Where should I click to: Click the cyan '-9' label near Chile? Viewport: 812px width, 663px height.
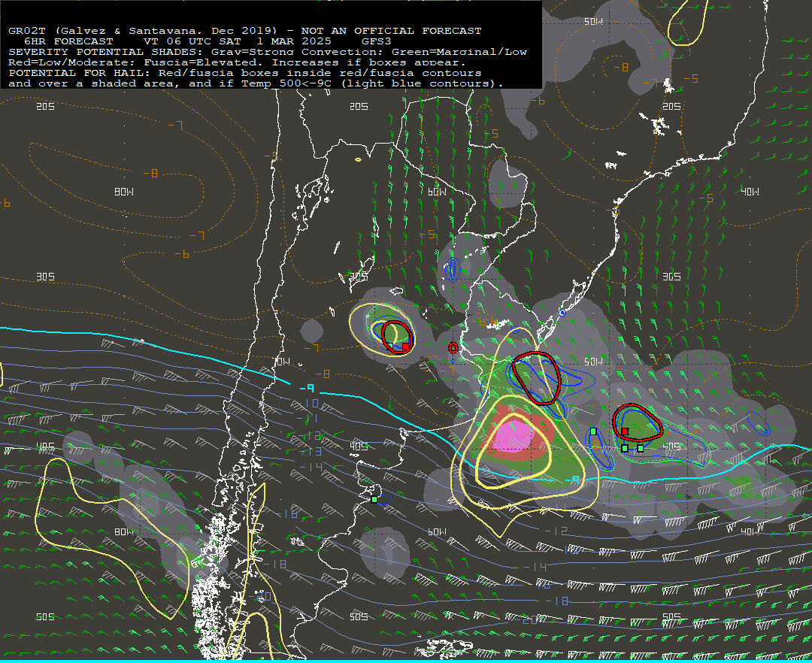pos(307,388)
